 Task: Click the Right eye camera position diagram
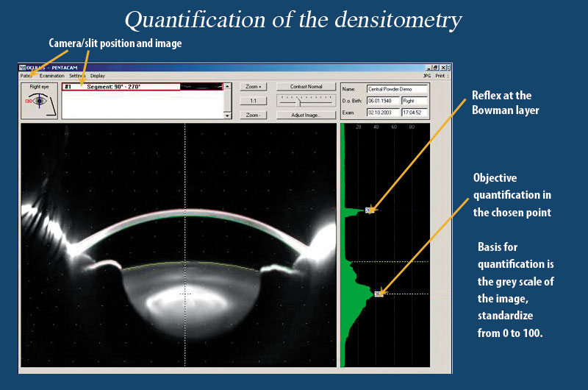tap(40, 101)
